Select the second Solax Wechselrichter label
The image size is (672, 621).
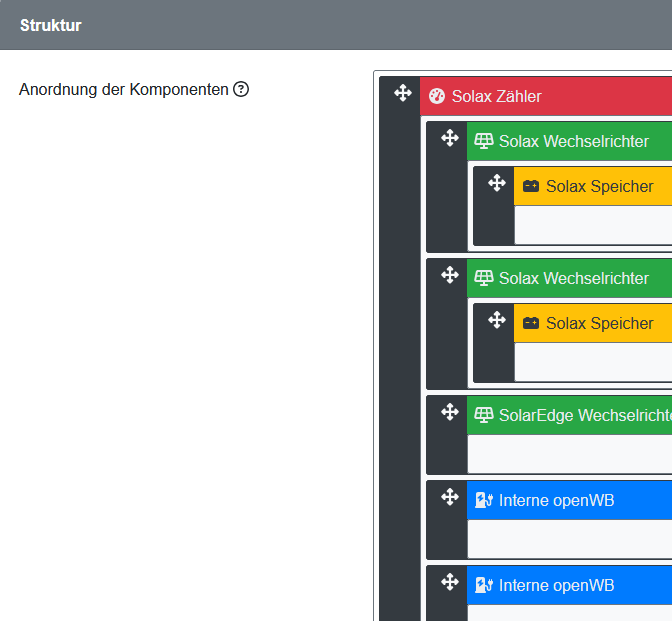point(574,279)
